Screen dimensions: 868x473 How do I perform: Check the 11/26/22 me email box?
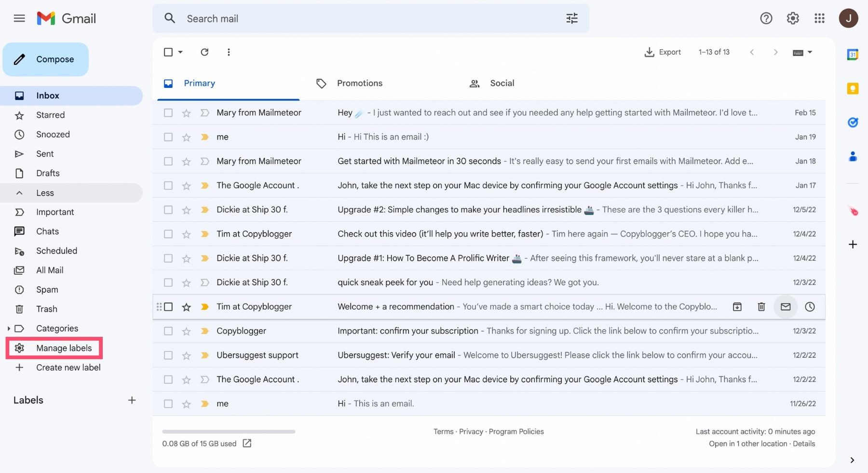pos(168,404)
